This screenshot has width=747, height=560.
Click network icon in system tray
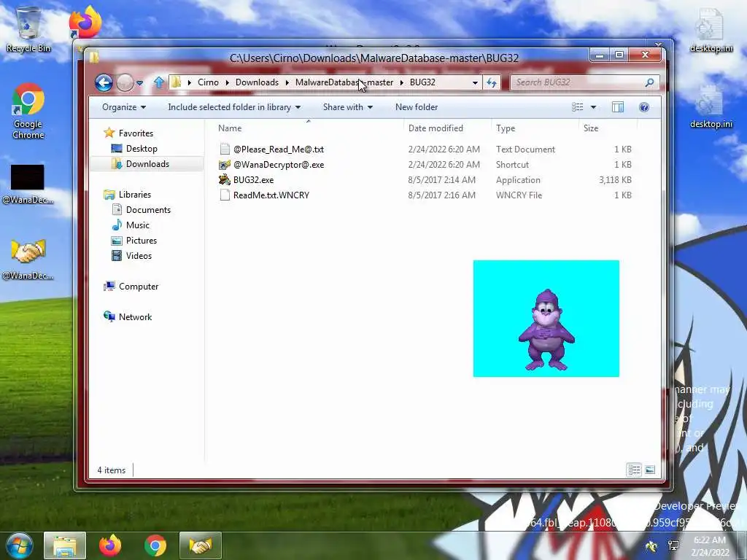tap(673, 545)
